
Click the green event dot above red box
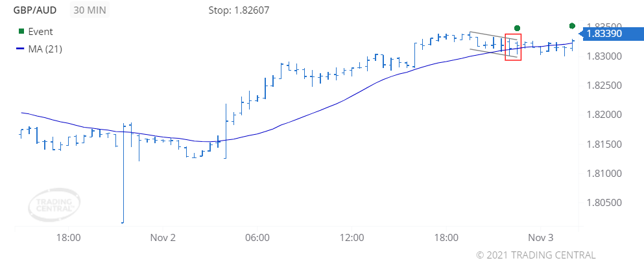click(x=518, y=28)
